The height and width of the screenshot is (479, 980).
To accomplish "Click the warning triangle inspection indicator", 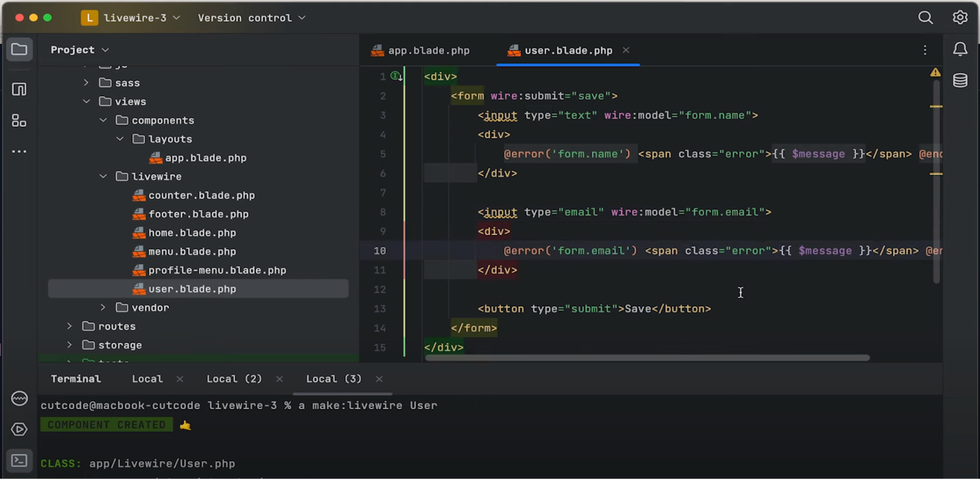I will coord(935,72).
